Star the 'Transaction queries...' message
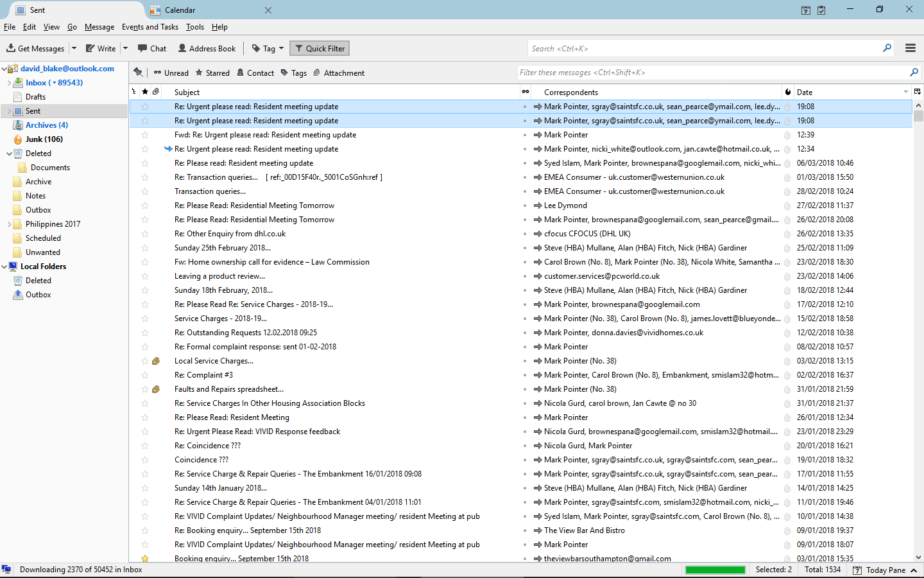Viewport: 924px width, 578px height. 145,191
